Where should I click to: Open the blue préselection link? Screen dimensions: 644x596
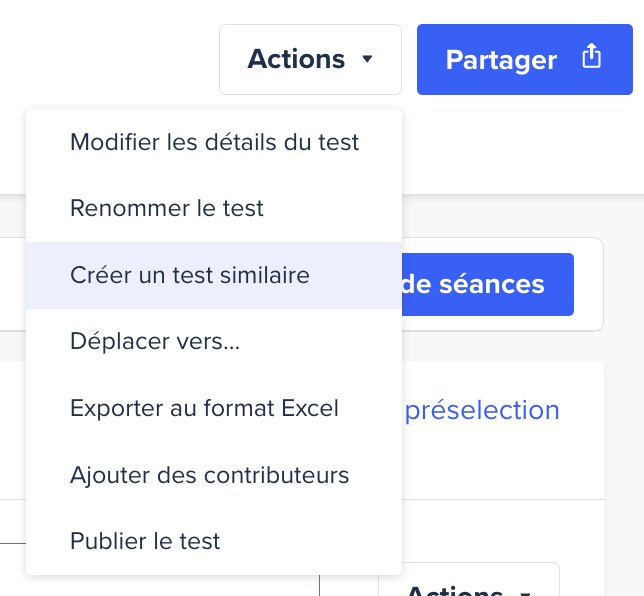click(482, 410)
